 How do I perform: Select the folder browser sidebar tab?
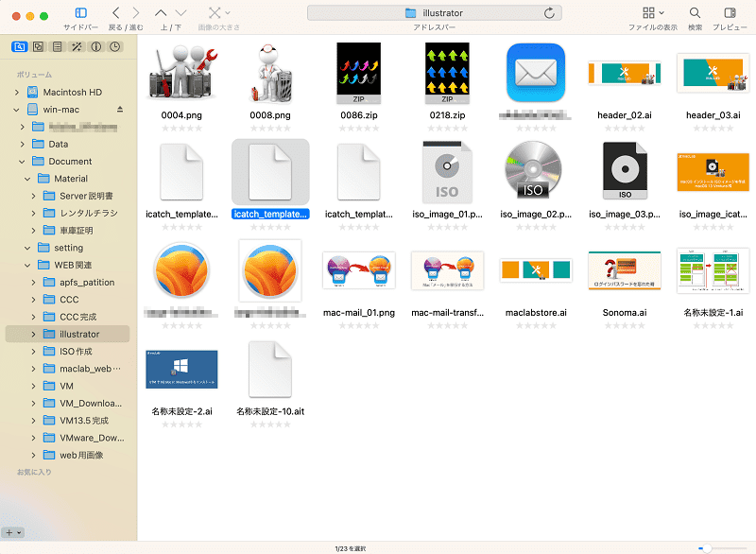(19, 46)
